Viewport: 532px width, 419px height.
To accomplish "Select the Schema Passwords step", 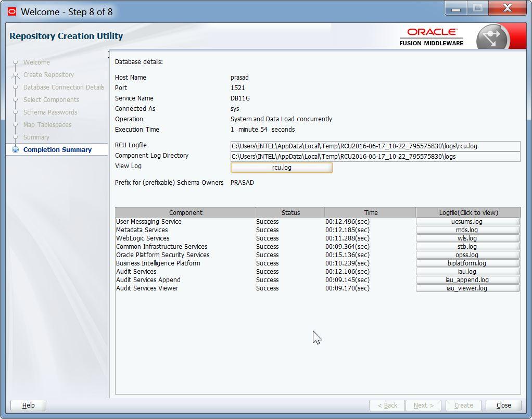I will [x=50, y=112].
